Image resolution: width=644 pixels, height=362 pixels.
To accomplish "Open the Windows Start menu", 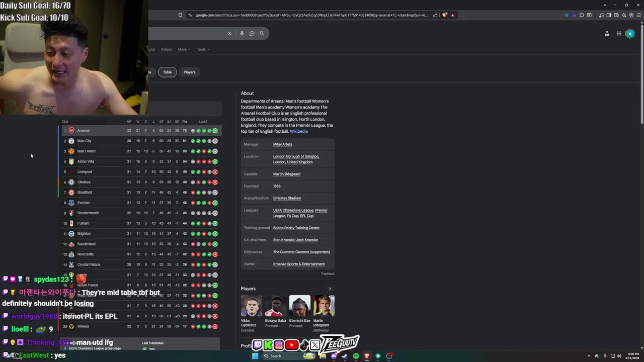I will pos(255,356).
